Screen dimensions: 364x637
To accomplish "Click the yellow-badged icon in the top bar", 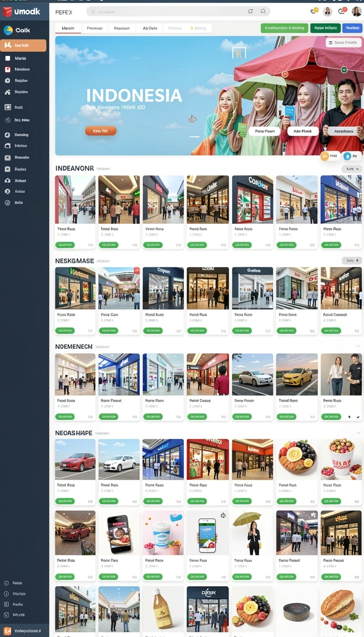I will 314,11.
